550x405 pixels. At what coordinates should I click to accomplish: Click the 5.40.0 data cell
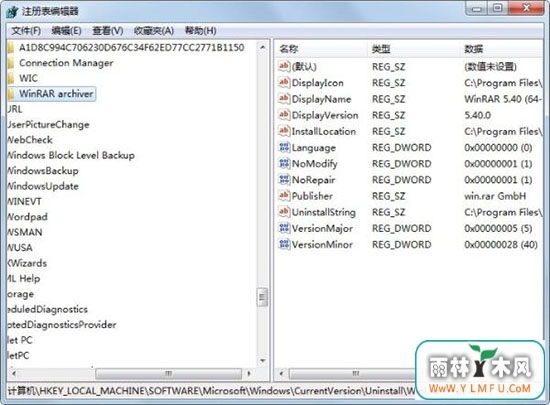click(x=477, y=115)
